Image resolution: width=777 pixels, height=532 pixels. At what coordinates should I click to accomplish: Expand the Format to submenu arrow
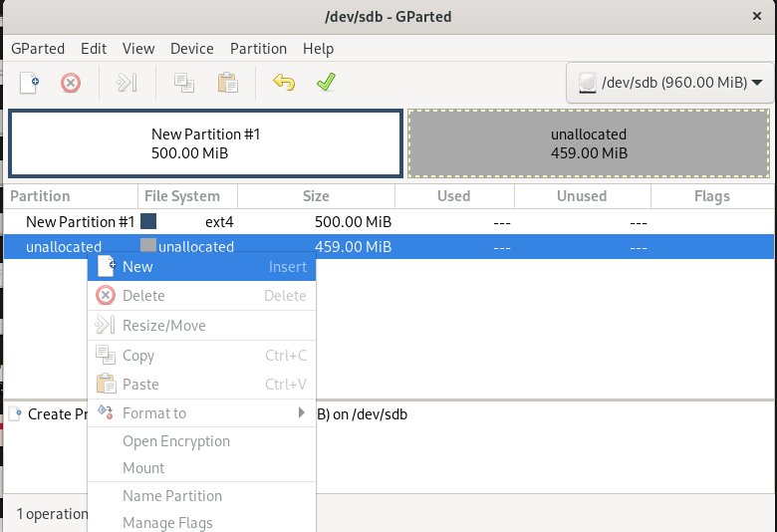coord(301,412)
